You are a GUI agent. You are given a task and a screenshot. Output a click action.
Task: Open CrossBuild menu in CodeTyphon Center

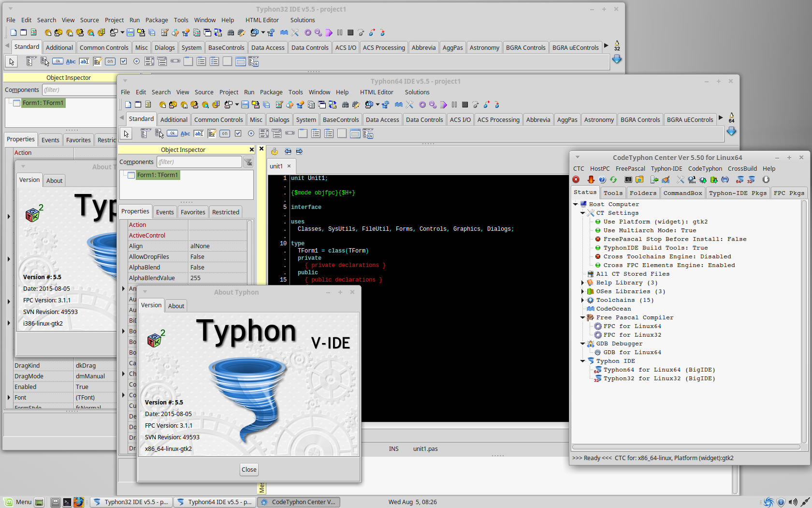(742, 168)
